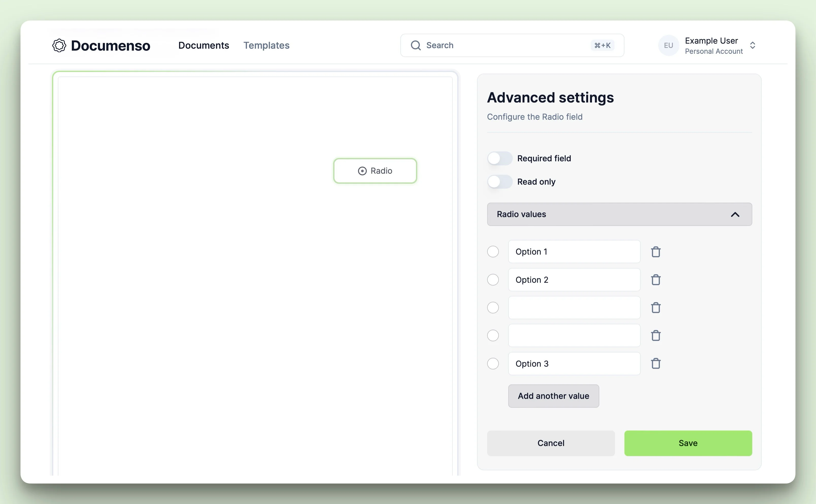The image size is (816, 504).
Task: Click the delete icon for Option 2
Action: [x=656, y=280]
